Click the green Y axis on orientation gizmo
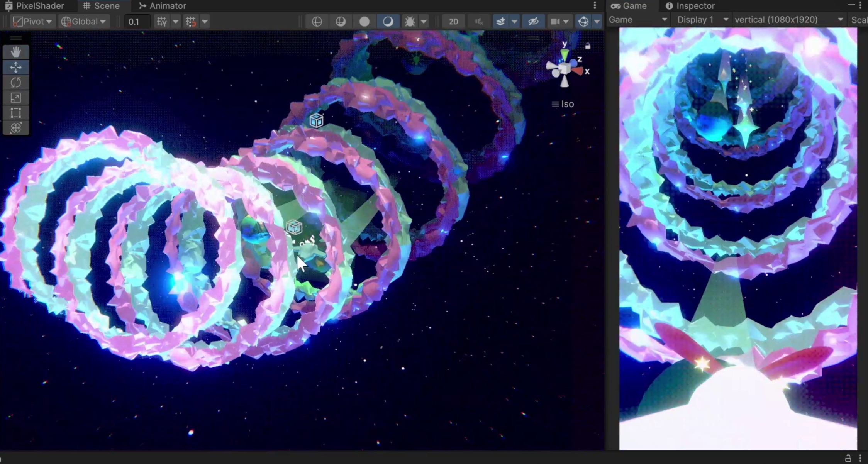 pyautogui.click(x=565, y=54)
